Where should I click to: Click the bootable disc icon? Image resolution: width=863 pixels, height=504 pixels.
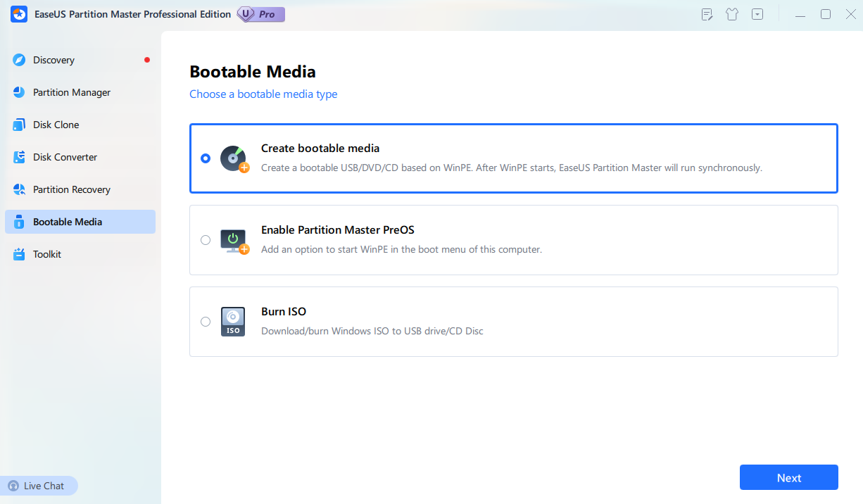(234, 159)
